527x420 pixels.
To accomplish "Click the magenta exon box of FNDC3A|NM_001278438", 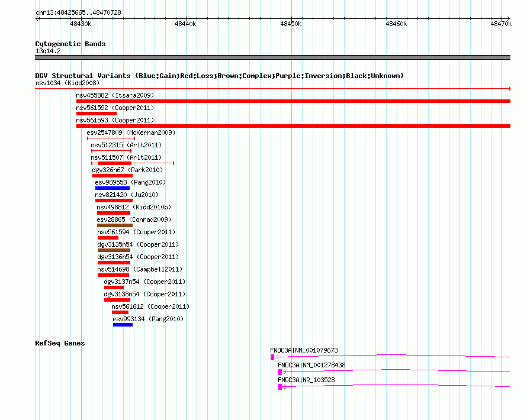I will pyautogui.click(x=280, y=372).
